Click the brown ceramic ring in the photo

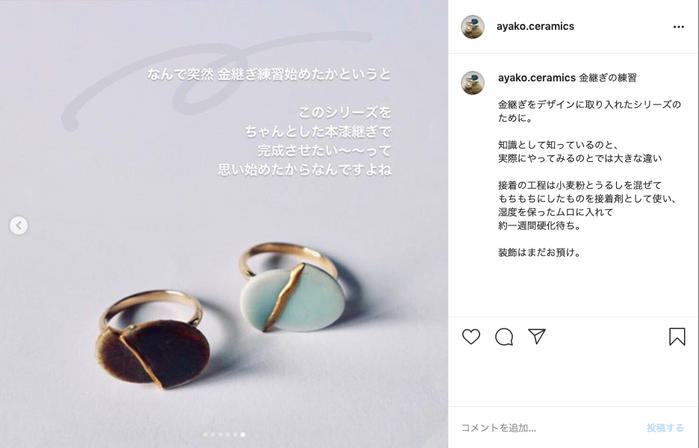pos(154,341)
